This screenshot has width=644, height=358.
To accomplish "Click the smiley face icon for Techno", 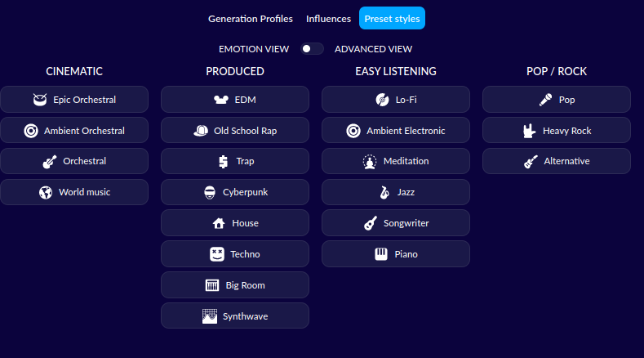I will click(x=217, y=254).
